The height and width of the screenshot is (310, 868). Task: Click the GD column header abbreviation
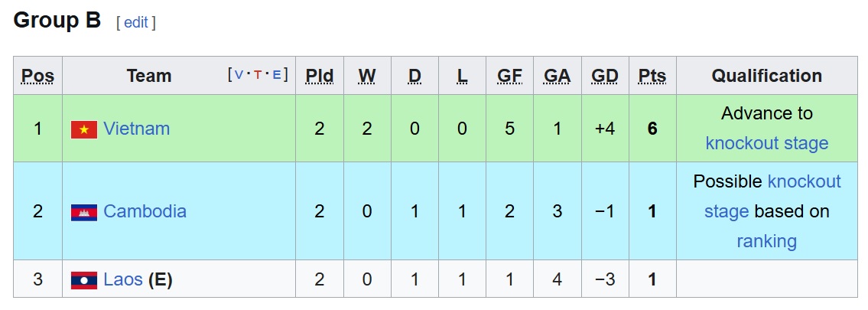pyautogui.click(x=604, y=76)
